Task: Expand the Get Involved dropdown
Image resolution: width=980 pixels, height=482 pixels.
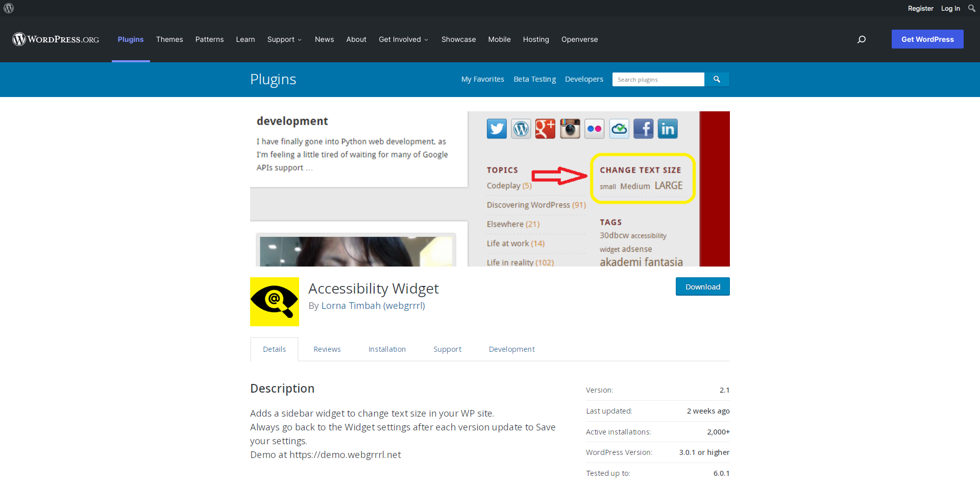Action: click(x=403, y=39)
